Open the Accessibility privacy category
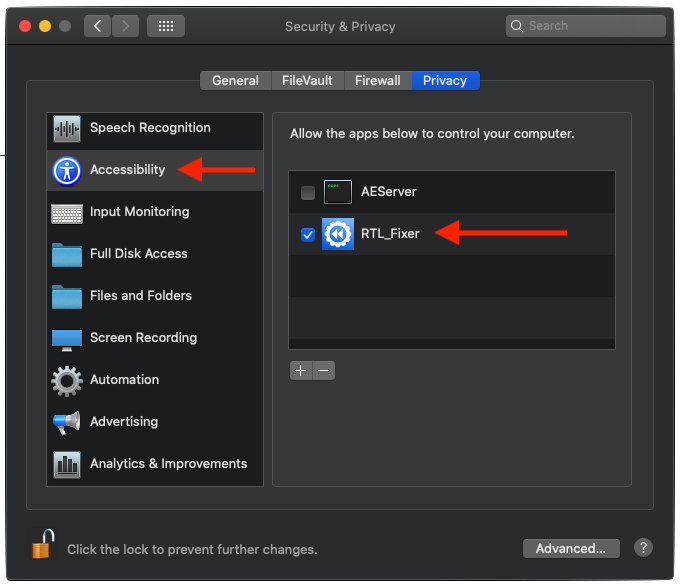Screen dimensions: 680x586 coord(155,170)
